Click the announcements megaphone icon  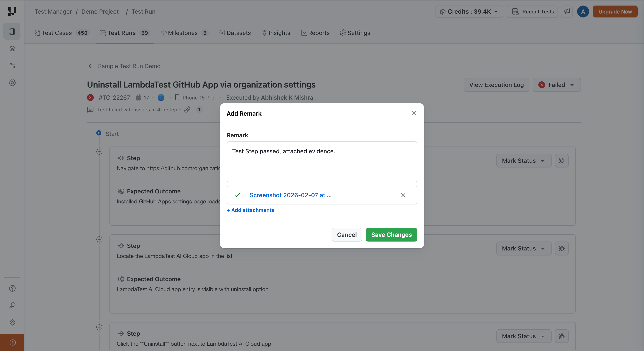[567, 12]
